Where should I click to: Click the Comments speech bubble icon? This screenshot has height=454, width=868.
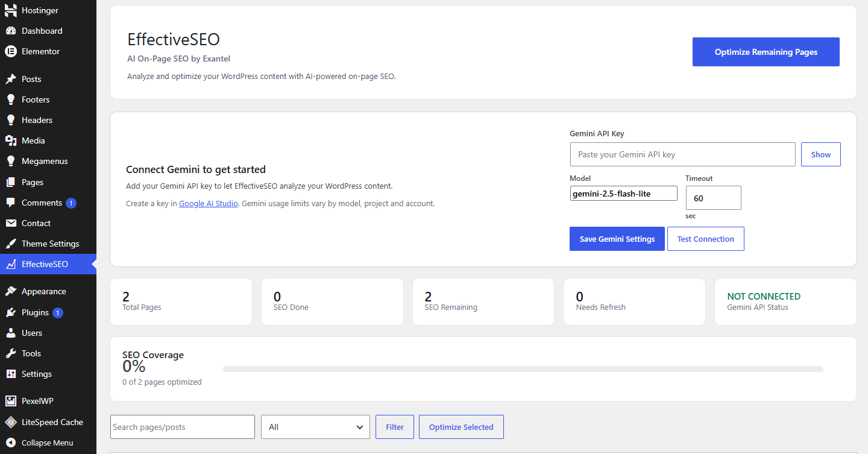click(11, 203)
